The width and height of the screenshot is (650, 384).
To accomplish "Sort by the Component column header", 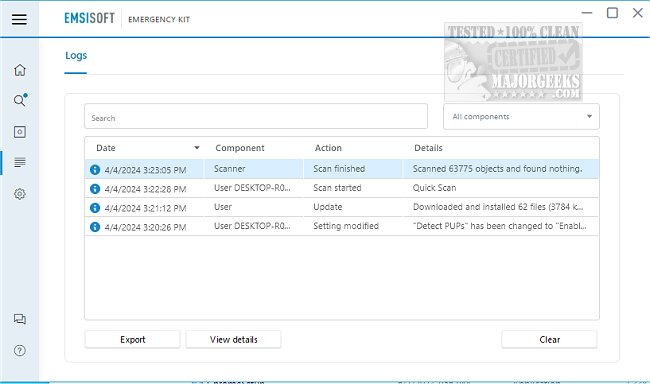I will (x=240, y=148).
